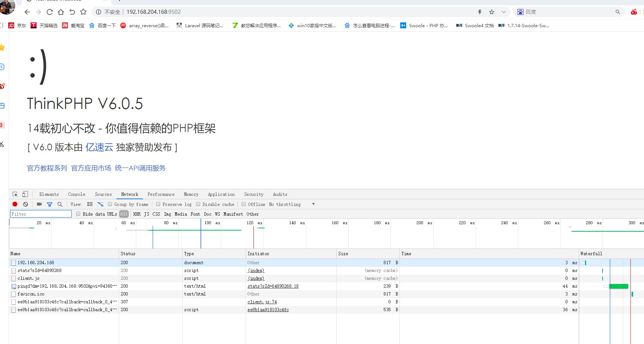
Task: Check the Offline checkbox
Action: [243, 204]
